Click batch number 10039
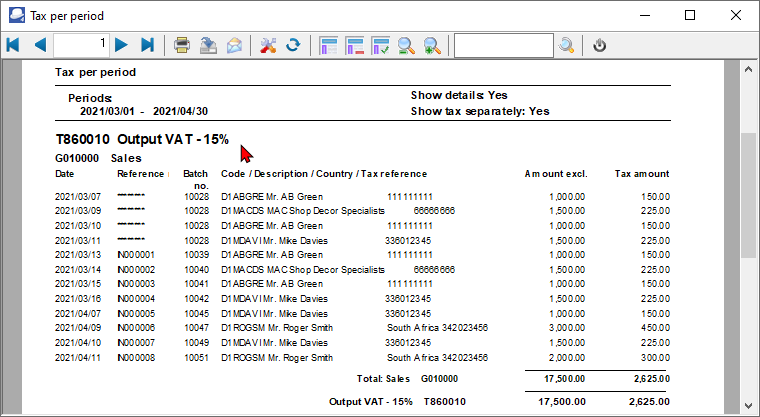Viewport: 760px width, 417px height. tap(196, 255)
